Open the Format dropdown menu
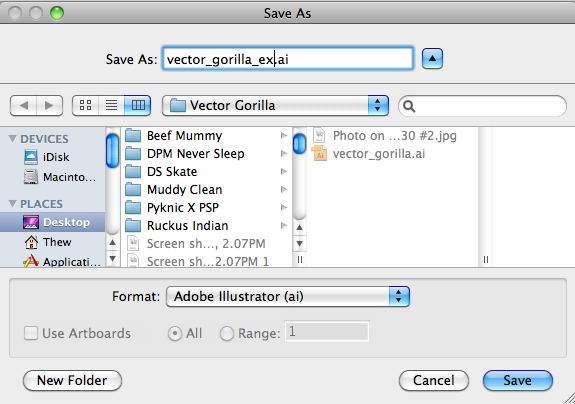Screen dimensions: 575x404 pyautogui.click(x=288, y=296)
